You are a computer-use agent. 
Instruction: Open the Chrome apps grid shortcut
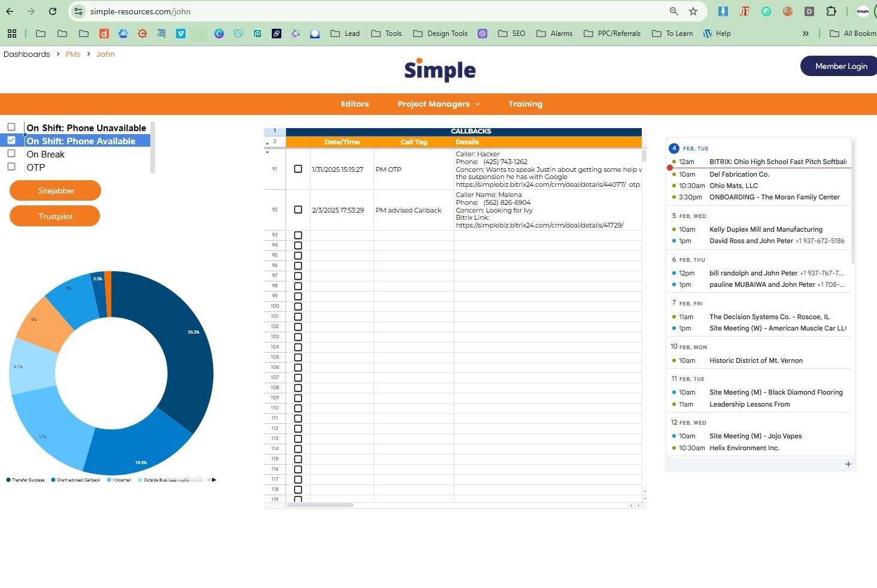[12, 34]
